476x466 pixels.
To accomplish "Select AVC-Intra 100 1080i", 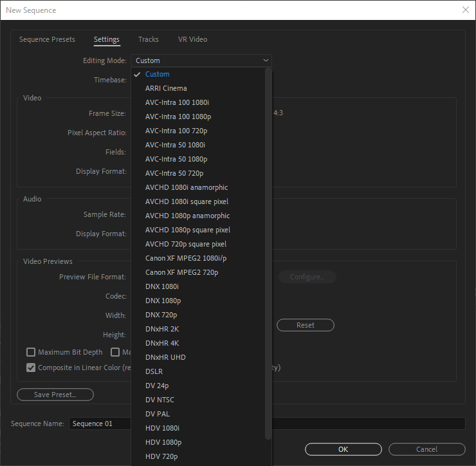I will pyautogui.click(x=198, y=102).
